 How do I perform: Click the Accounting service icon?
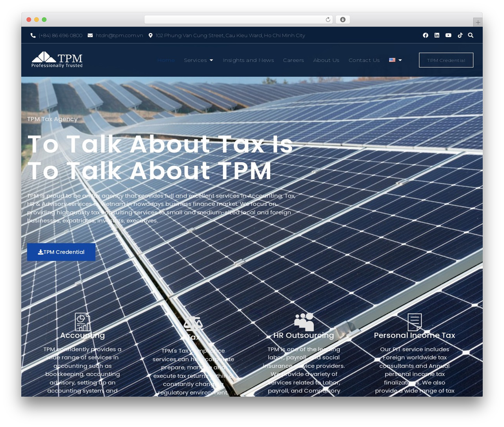coord(83,322)
